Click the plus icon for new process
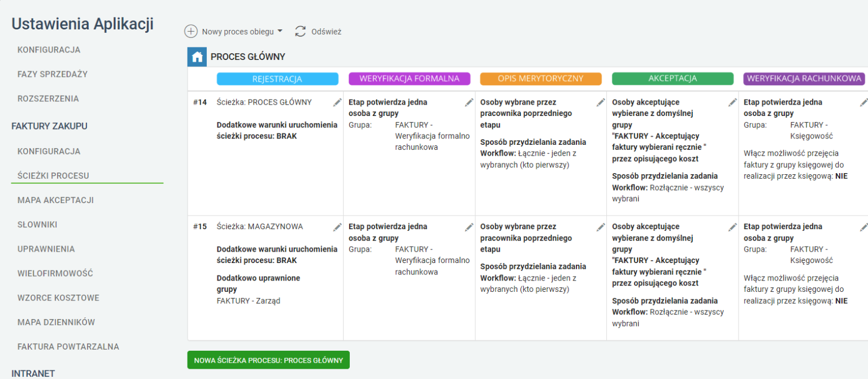 [x=192, y=32]
